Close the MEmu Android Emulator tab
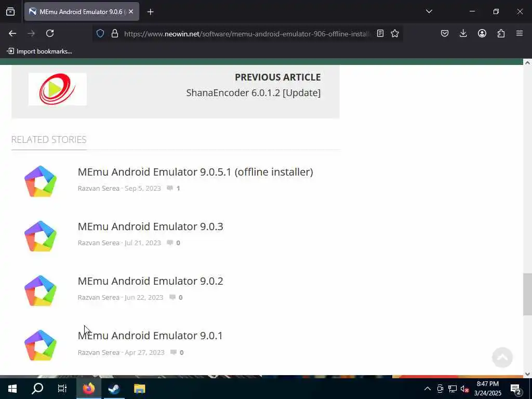Screen dimensions: 532x399 [x=131, y=11]
